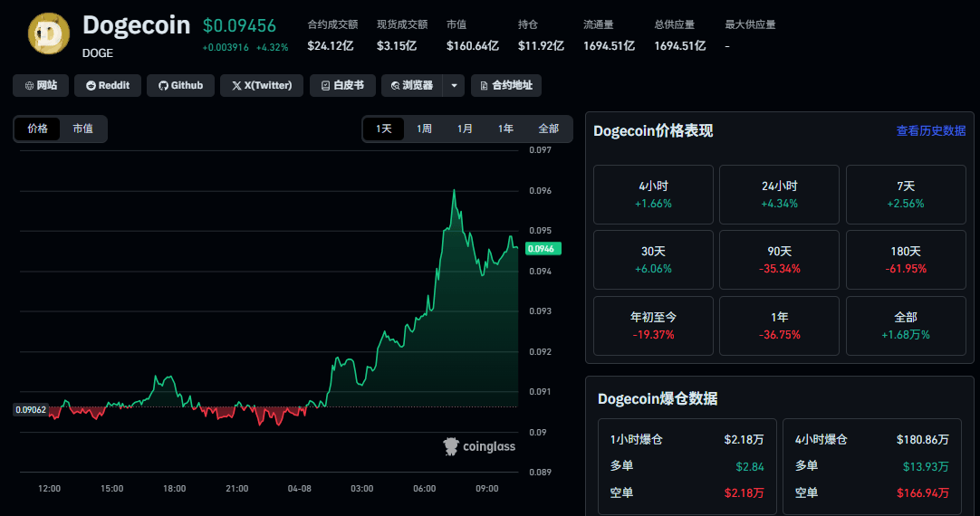Screen dimensions: 980x516
Task: Open the 网站 website link
Action: [41, 85]
